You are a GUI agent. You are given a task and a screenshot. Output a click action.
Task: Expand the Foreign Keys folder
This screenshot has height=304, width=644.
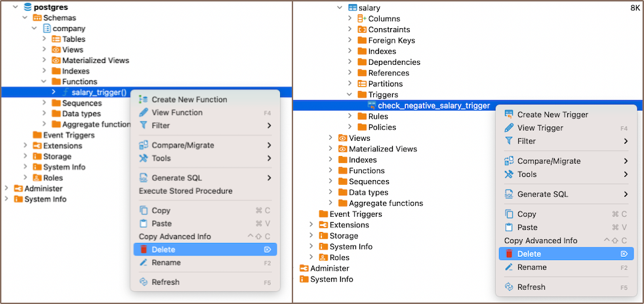(350, 41)
